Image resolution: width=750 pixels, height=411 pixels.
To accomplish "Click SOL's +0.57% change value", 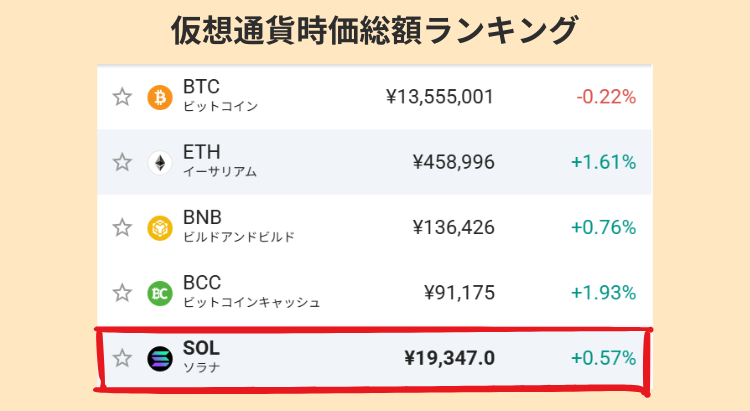I will coord(603,358).
